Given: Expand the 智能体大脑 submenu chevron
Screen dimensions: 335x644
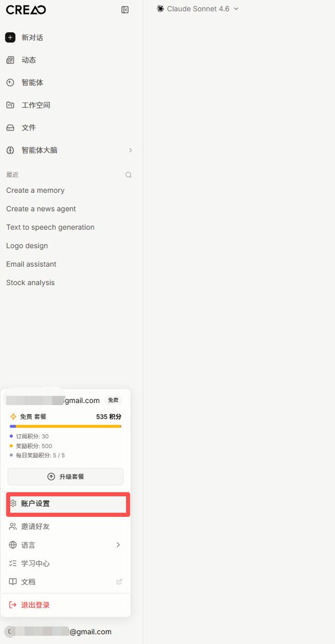Looking at the screenshot, I should 130,150.
